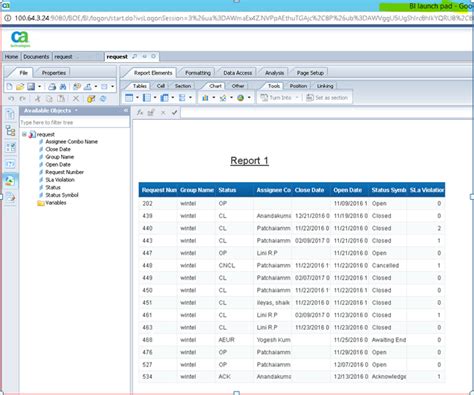Click the binoculars Find icon

[x=63, y=87]
